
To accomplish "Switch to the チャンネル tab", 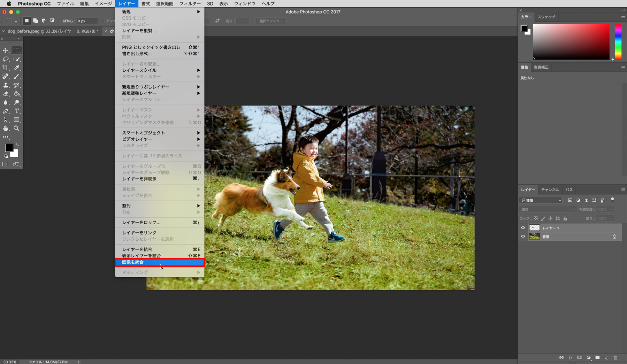I will pos(550,190).
